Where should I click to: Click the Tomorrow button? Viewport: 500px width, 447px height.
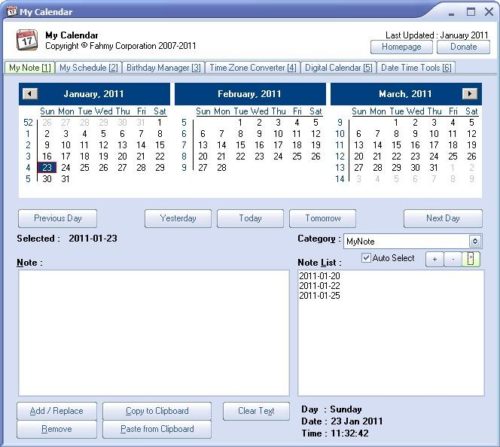pyautogui.click(x=323, y=218)
